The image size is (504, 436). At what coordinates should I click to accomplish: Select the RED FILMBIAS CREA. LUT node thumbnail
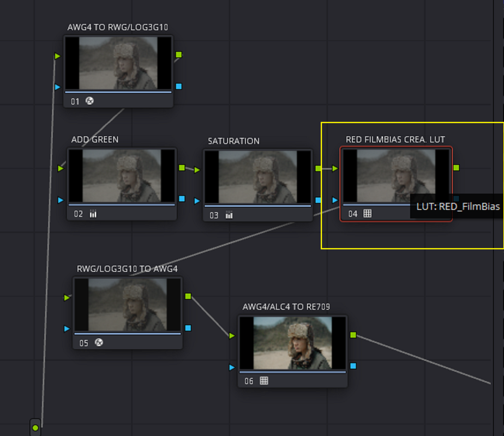pyautogui.click(x=396, y=175)
